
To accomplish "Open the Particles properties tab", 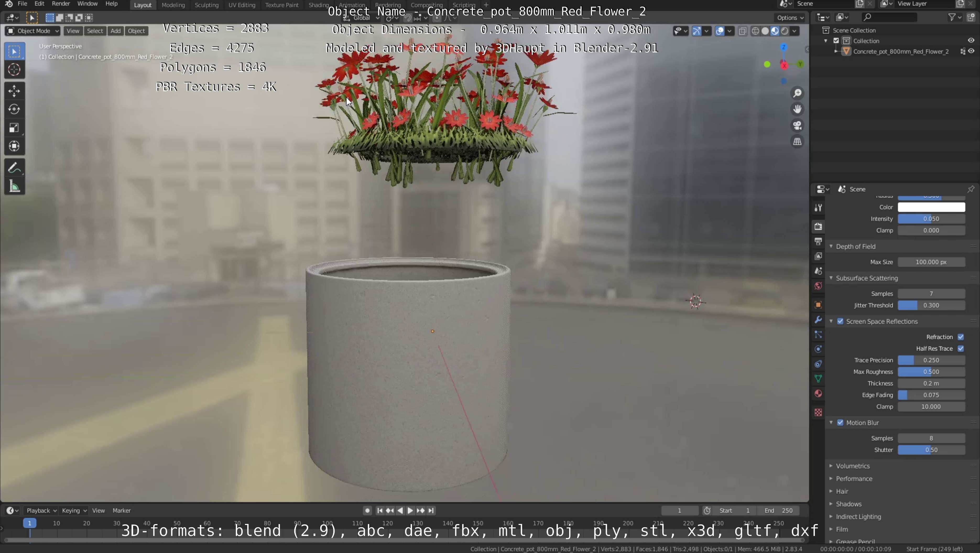I will [x=818, y=335].
